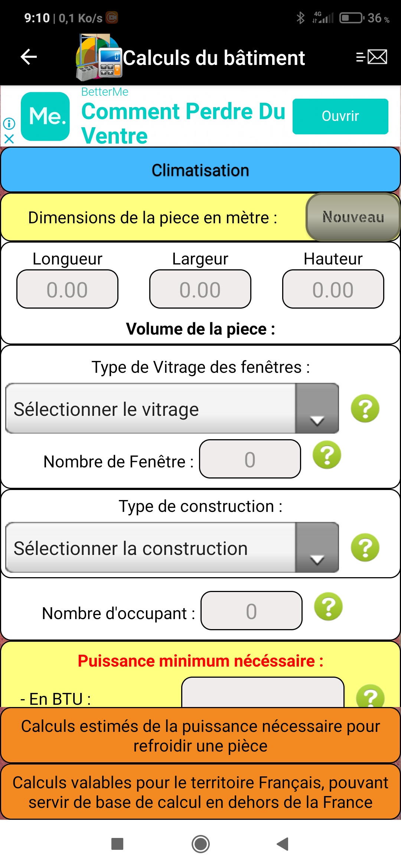Focus the Largeur input field
Viewport: 401px width, 868px height.
click(x=200, y=289)
